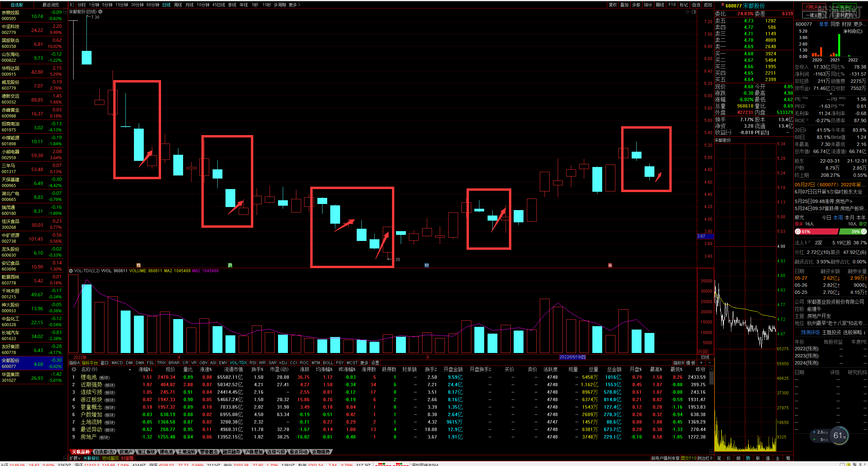Click the 榜 marker at chart bottom
The image size is (868, 466).
(138, 265)
